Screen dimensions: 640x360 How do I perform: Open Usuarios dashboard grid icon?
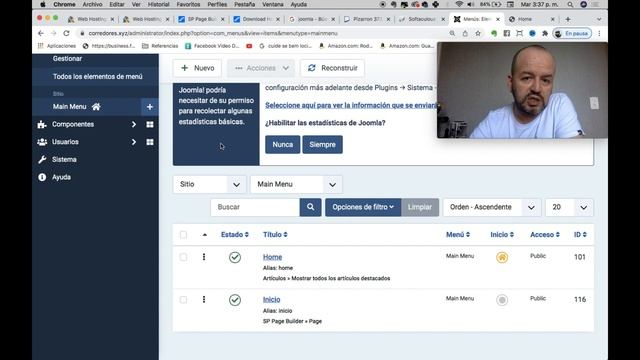click(150, 142)
